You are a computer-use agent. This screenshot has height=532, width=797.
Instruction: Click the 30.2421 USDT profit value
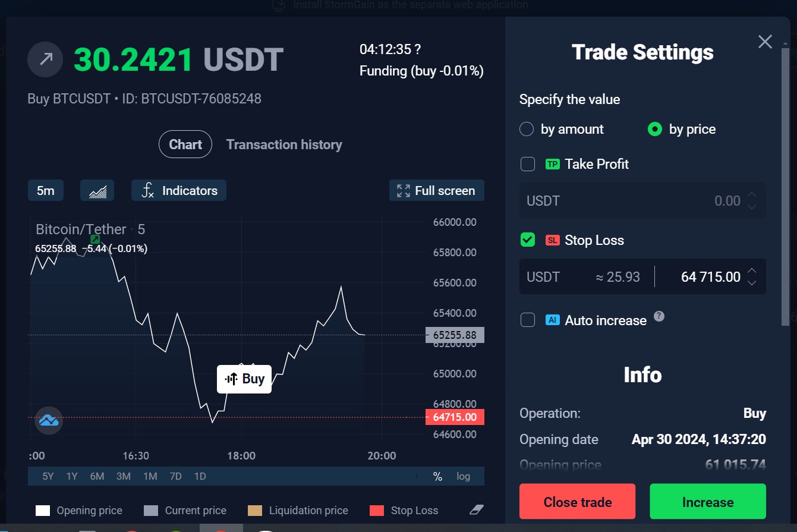[x=179, y=59]
